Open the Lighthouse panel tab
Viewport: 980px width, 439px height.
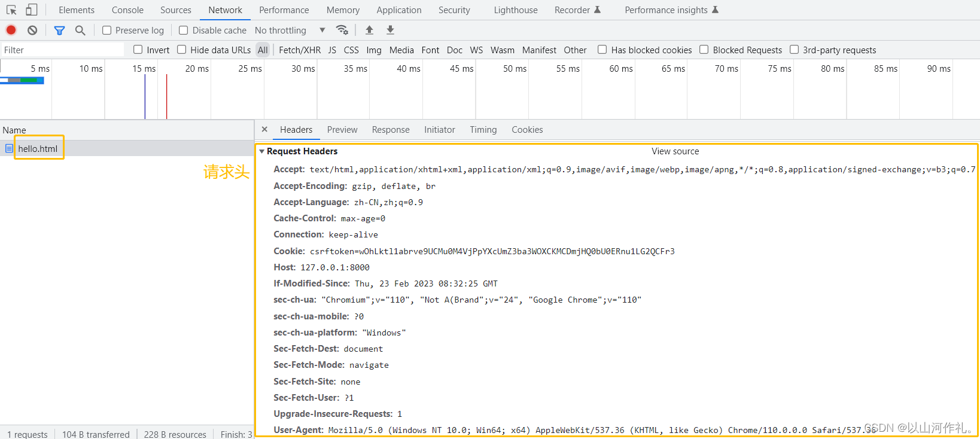pos(516,10)
